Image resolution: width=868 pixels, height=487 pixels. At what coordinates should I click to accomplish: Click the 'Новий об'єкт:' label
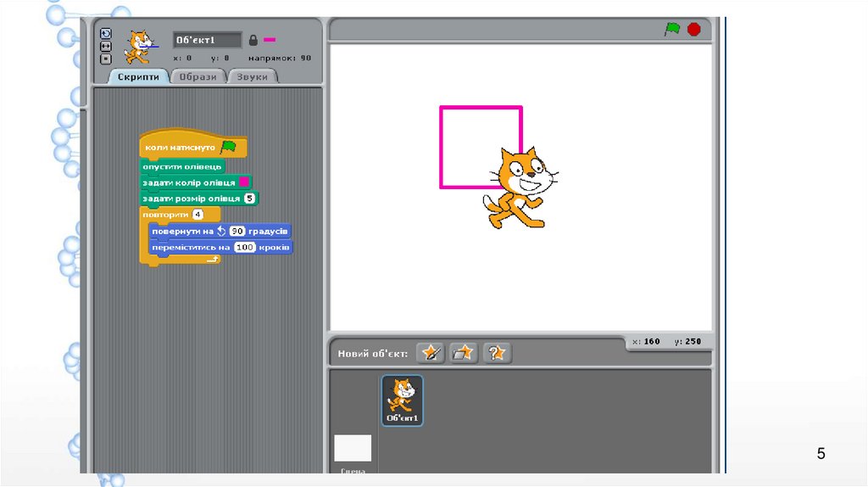tap(373, 354)
